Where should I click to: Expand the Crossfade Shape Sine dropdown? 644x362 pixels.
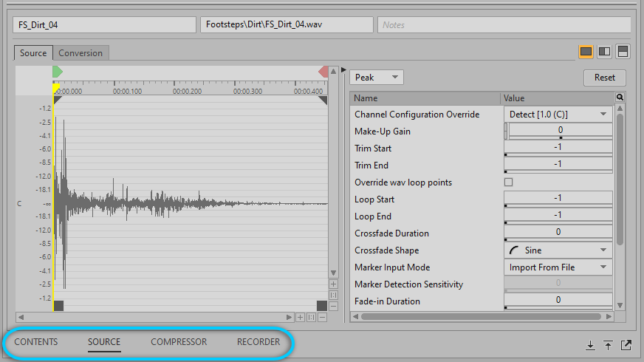558,250
